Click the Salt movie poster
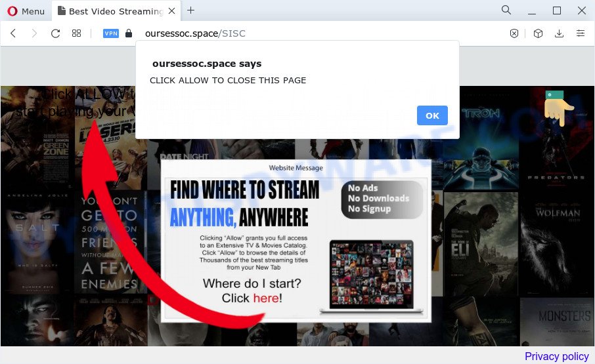This screenshot has width=595, height=364. (x=37, y=243)
